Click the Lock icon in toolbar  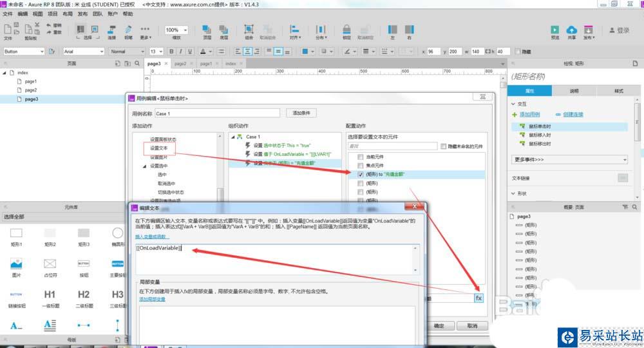coord(346,30)
